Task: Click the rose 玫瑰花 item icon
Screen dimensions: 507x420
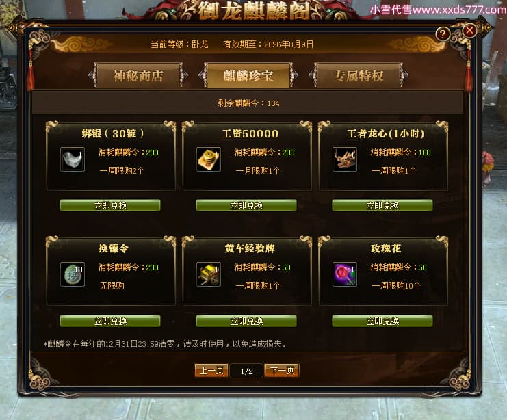Action: (345, 274)
